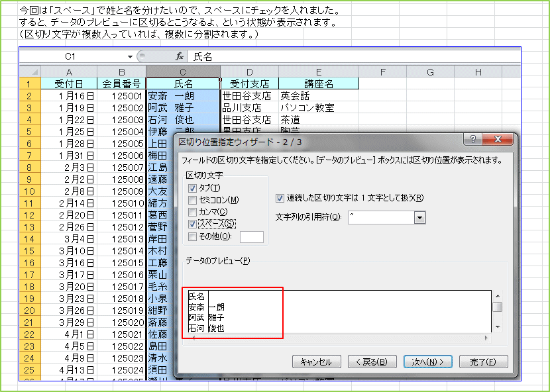The height and width of the screenshot is (392, 550).
Task: Enable the カンマ(C) checkbox
Action: click(192, 212)
